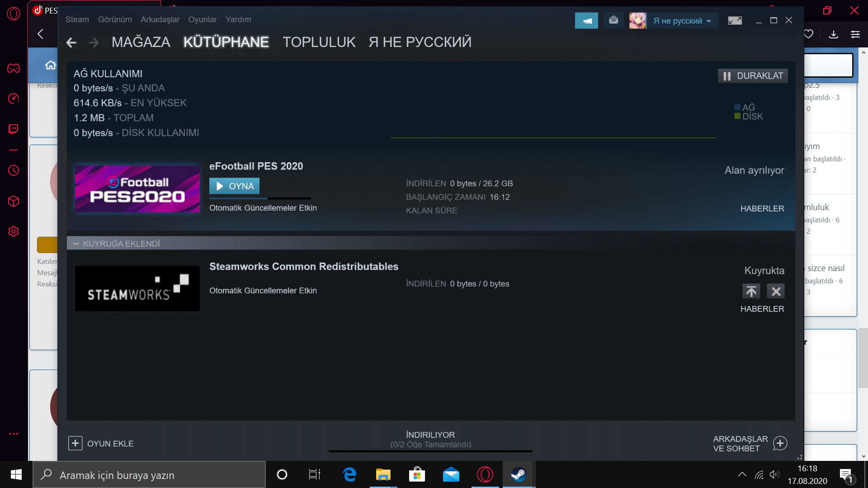Switch to the MAĞAZA tab
The width and height of the screenshot is (868, 488).
click(x=141, y=42)
